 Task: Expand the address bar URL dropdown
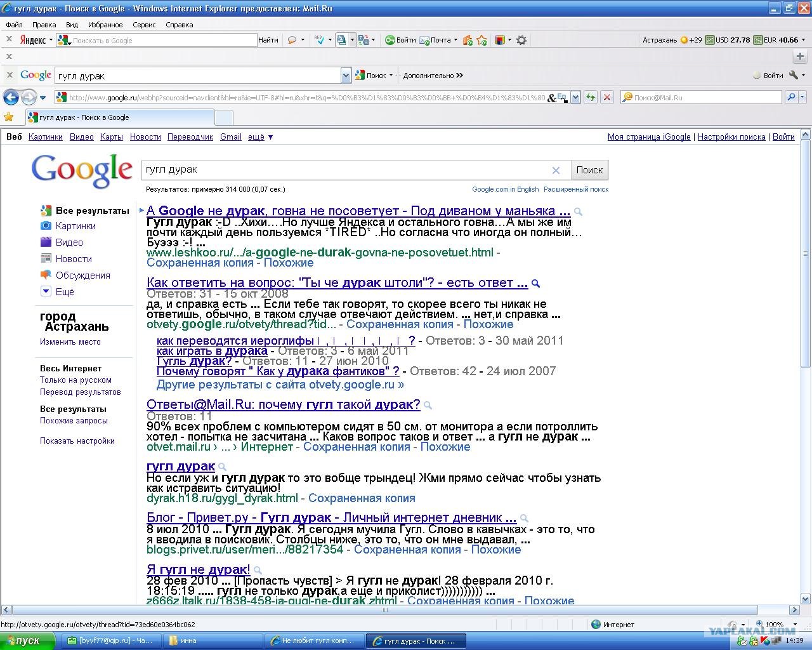pos(575,97)
